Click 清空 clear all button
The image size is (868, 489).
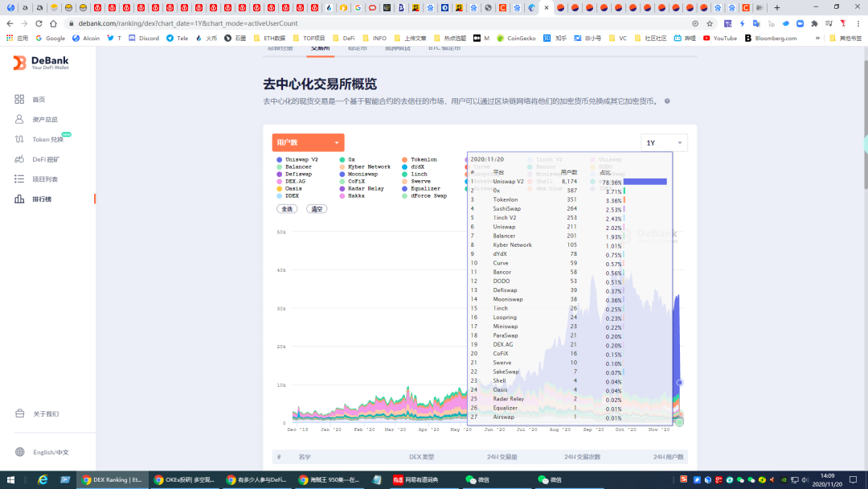tap(317, 209)
